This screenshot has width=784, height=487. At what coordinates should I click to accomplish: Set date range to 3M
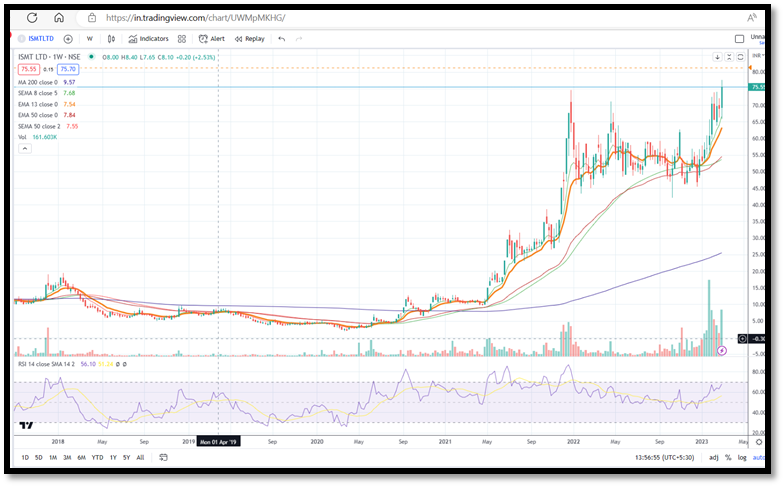(x=67, y=458)
